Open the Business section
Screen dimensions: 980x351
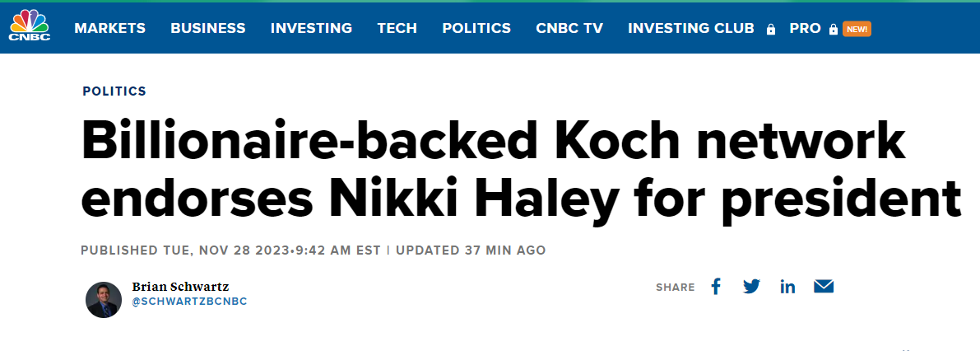tap(207, 28)
